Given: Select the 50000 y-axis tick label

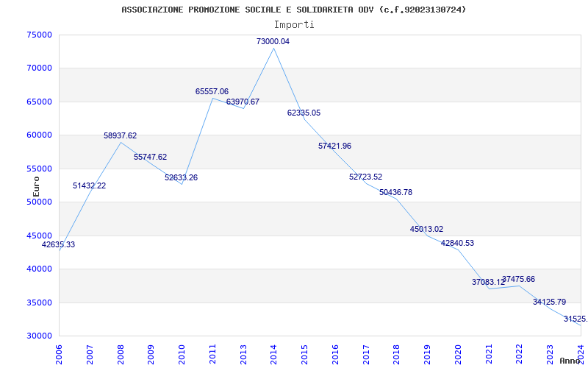Looking at the screenshot, I should pos(40,202).
